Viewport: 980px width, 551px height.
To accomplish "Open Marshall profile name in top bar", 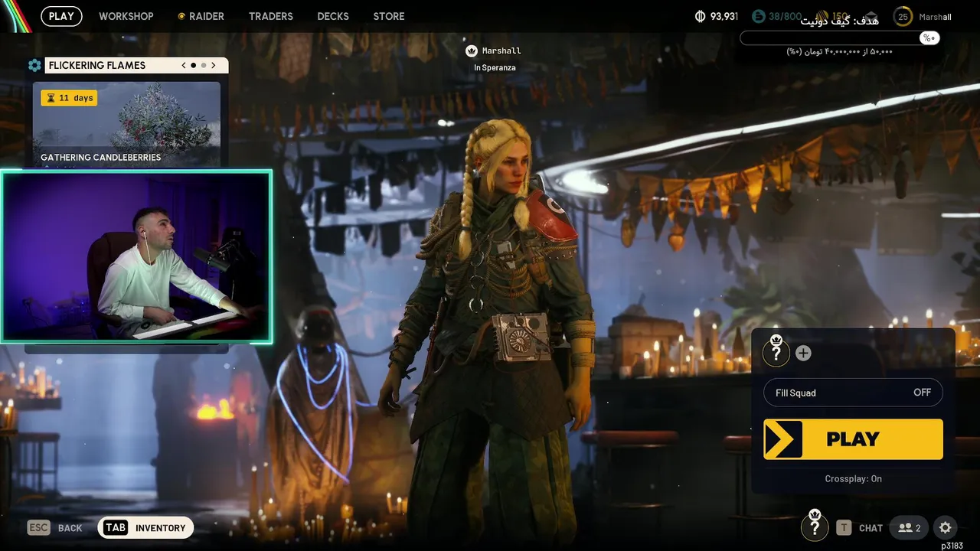I will [935, 17].
